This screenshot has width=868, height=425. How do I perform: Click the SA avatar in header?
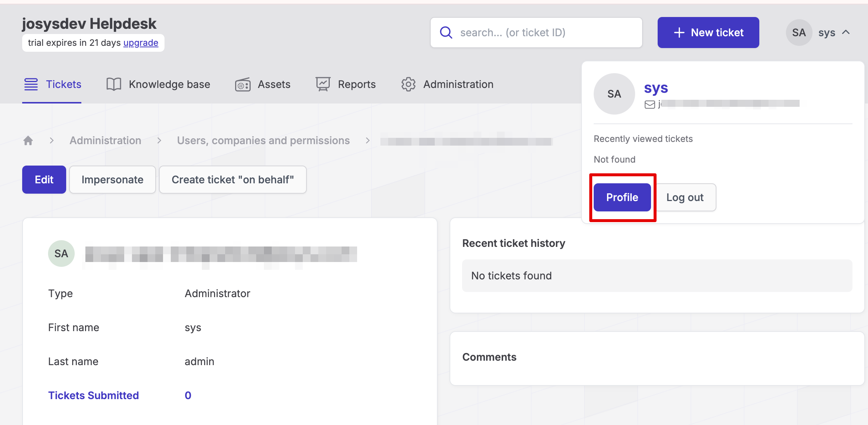tap(799, 33)
